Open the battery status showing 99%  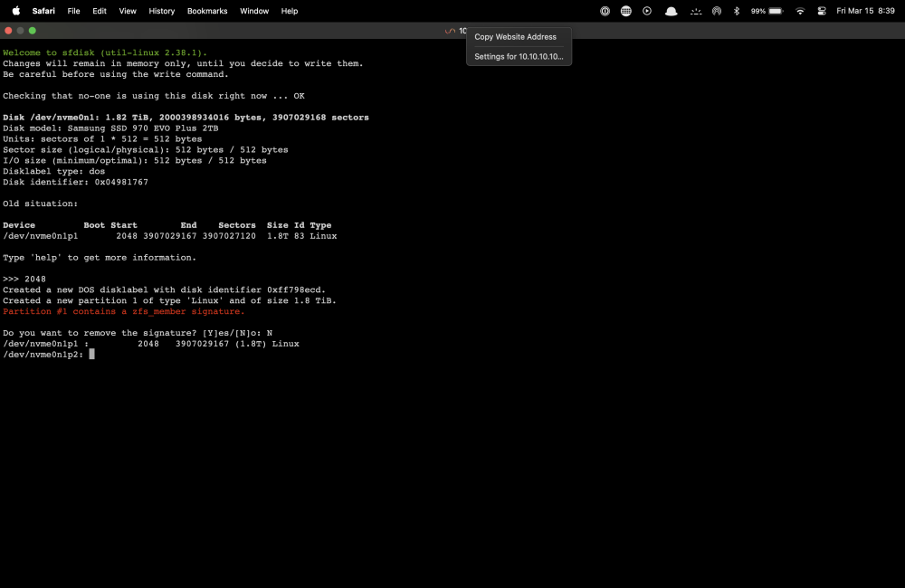[x=767, y=11]
